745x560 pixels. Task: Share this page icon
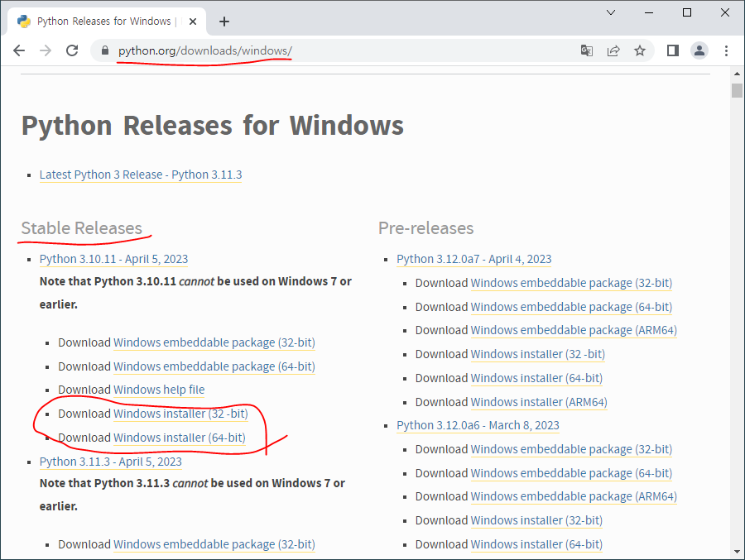[613, 50]
